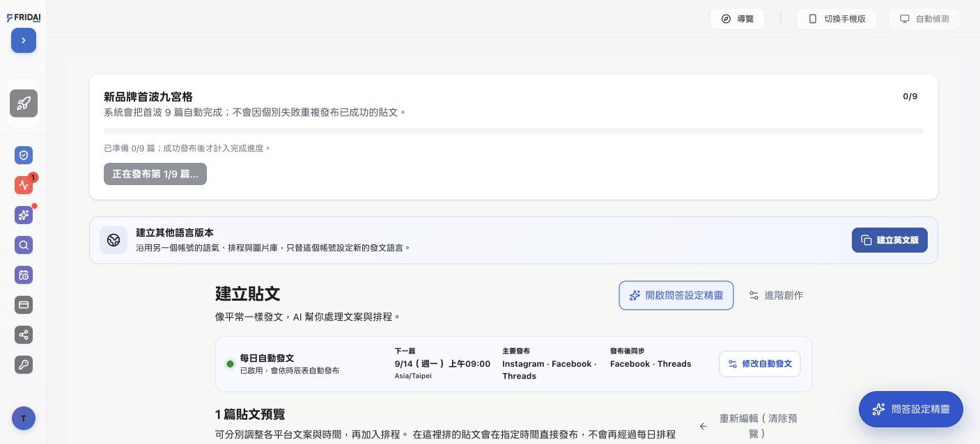
Task: Click the 每日自動發文 label
Action: (x=267, y=358)
